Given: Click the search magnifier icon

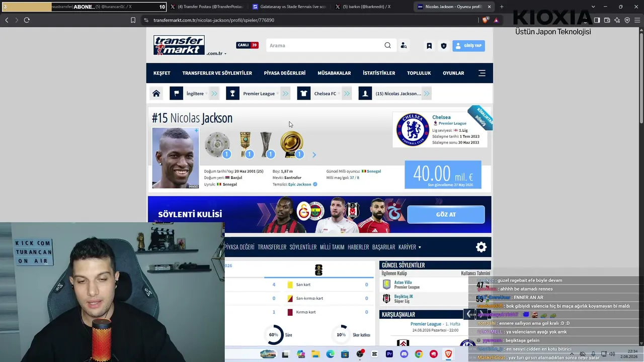Looking at the screenshot, I should point(387,45).
